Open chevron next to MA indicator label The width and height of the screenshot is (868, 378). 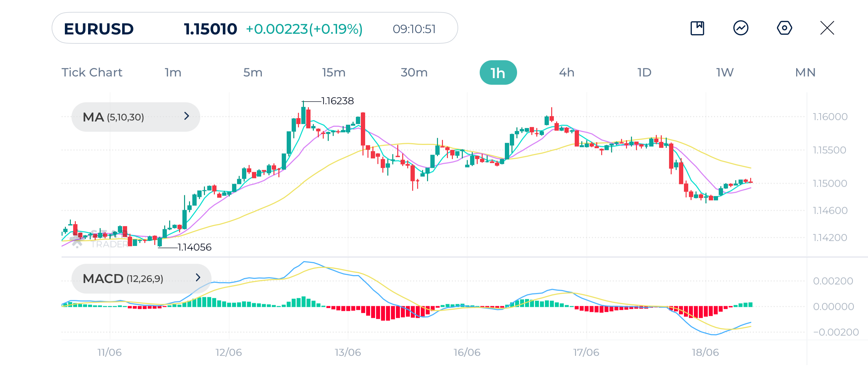187,117
